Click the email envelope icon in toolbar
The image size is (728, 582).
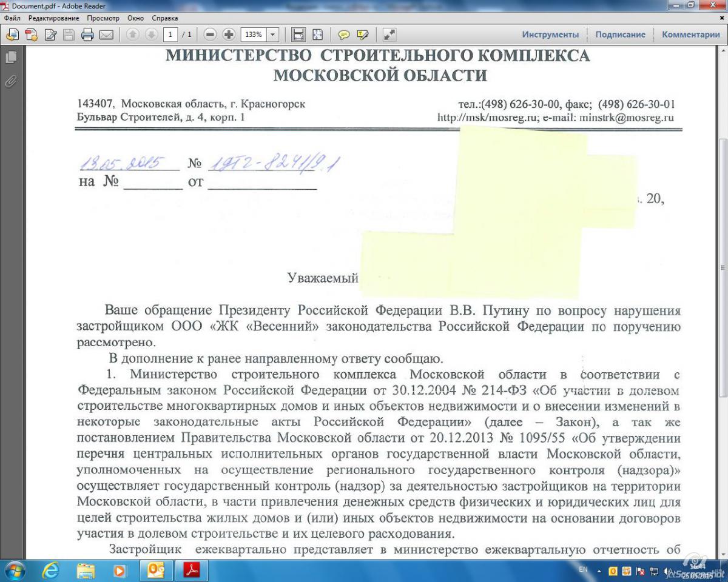click(106, 35)
